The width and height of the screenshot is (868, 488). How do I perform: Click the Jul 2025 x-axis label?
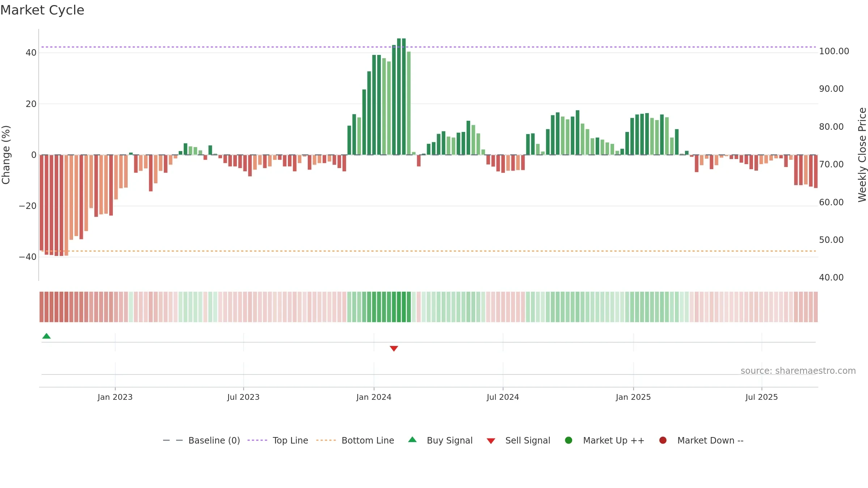pyautogui.click(x=762, y=397)
